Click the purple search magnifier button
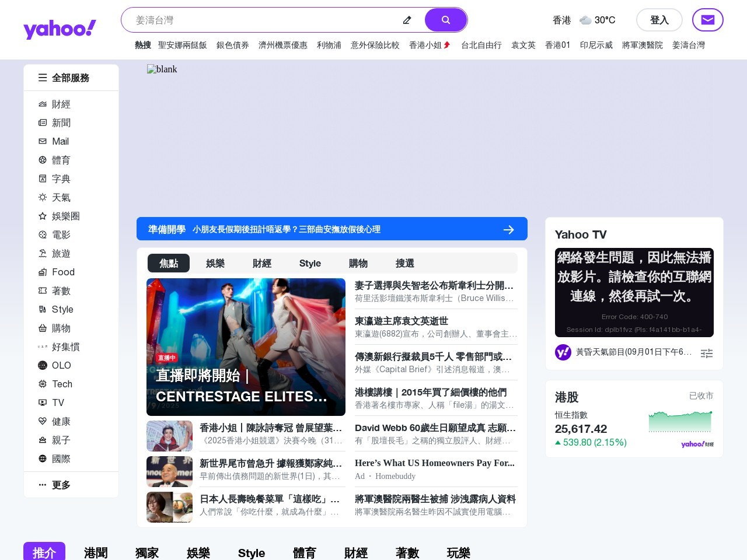 pos(446,20)
